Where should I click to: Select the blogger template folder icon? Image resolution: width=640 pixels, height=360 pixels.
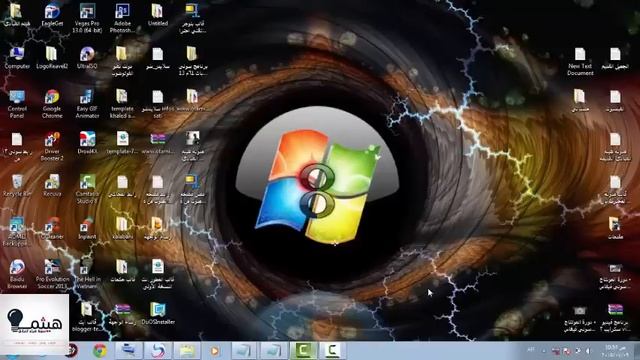[87, 316]
